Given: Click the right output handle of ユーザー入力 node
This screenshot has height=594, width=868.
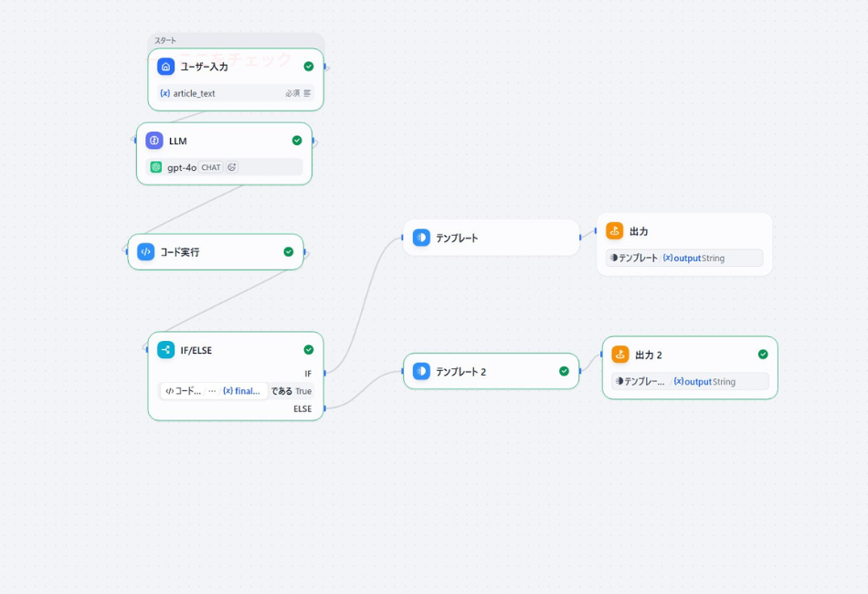Looking at the screenshot, I should [x=325, y=67].
